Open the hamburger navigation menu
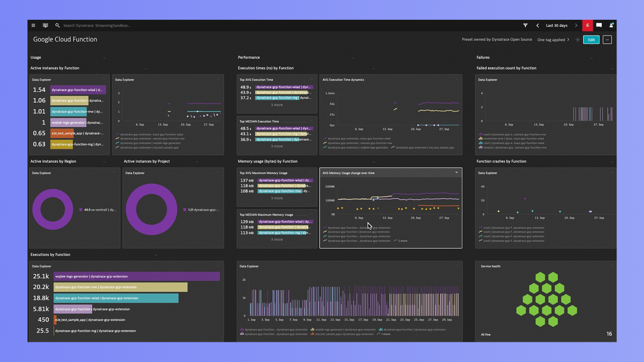 [x=33, y=25]
